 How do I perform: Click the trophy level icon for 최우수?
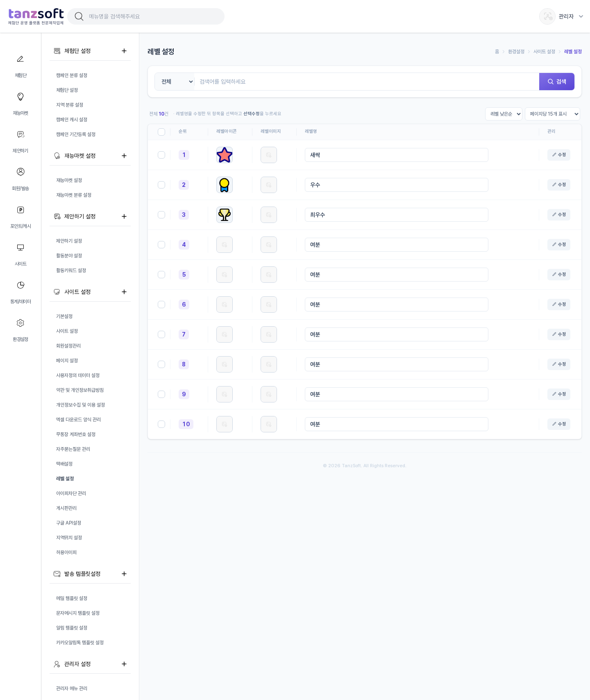(x=225, y=215)
